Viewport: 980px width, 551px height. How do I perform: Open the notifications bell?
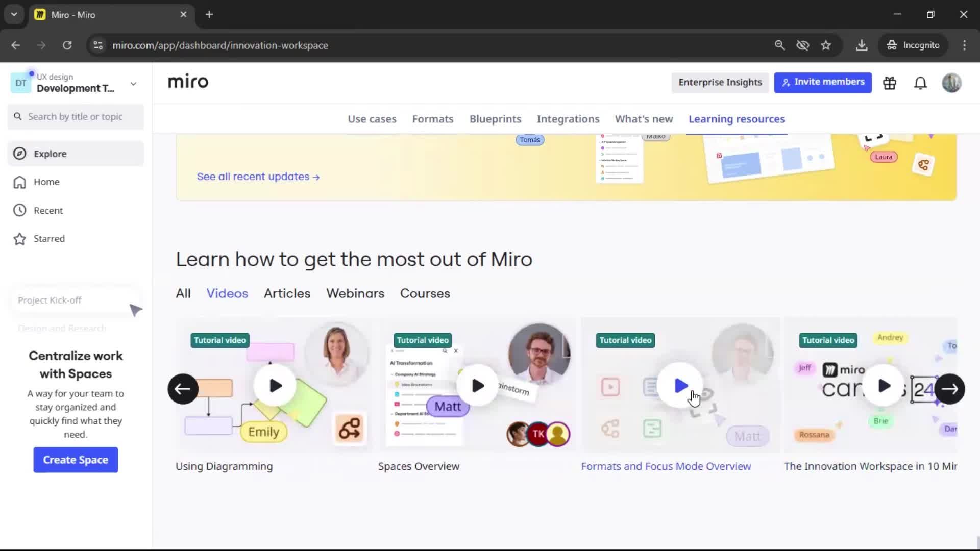coord(920,83)
